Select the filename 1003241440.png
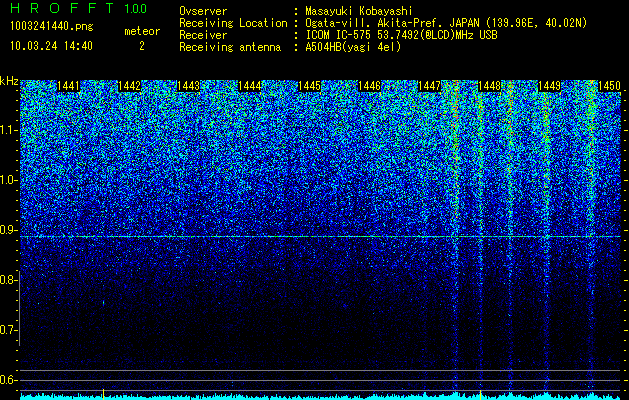 51,26
